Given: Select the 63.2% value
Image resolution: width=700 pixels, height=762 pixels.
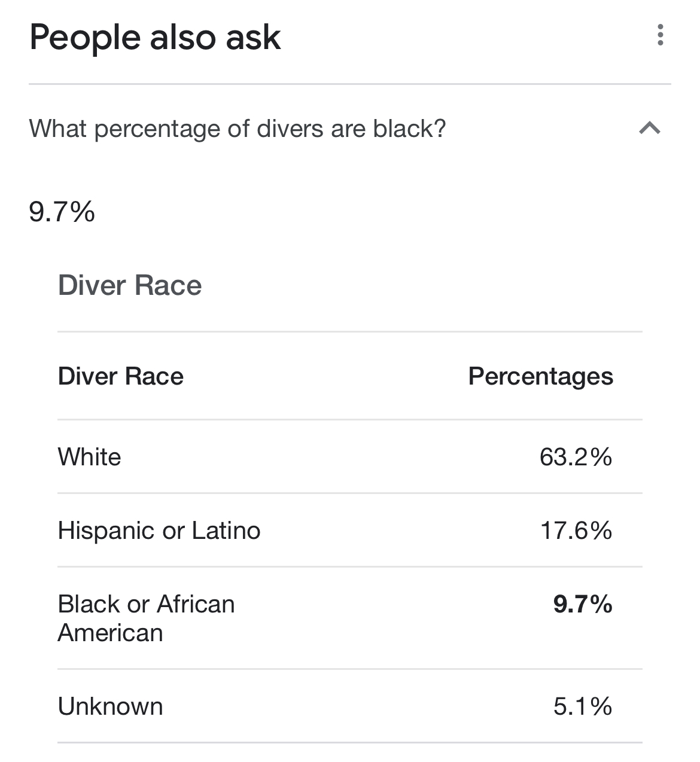Looking at the screenshot, I should coord(576,458).
